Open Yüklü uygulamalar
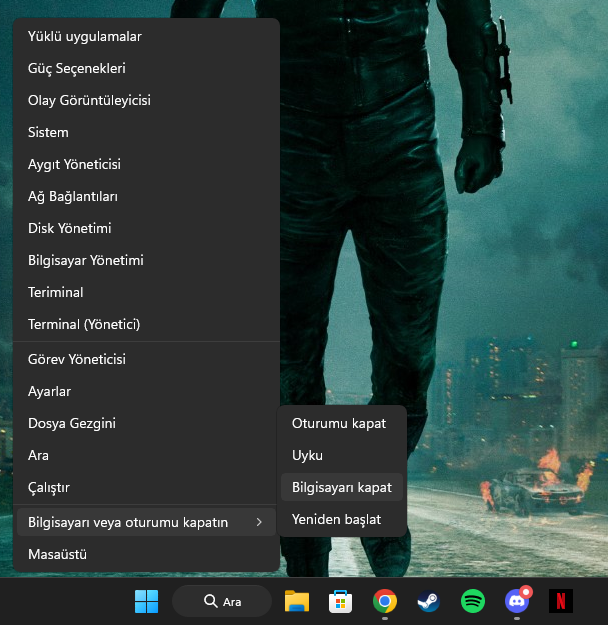This screenshot has height=625, width=608. click(146, 36)
